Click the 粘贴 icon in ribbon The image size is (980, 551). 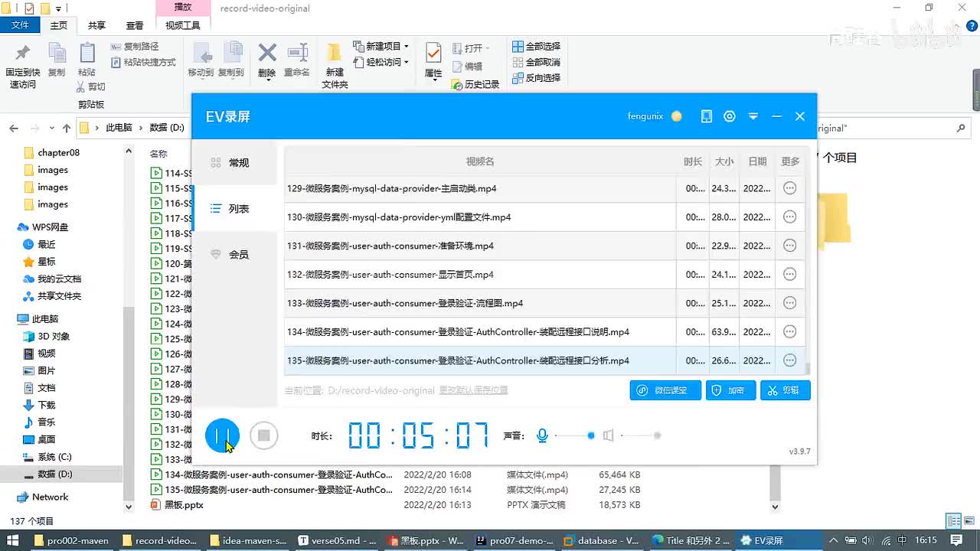(87, 53)
